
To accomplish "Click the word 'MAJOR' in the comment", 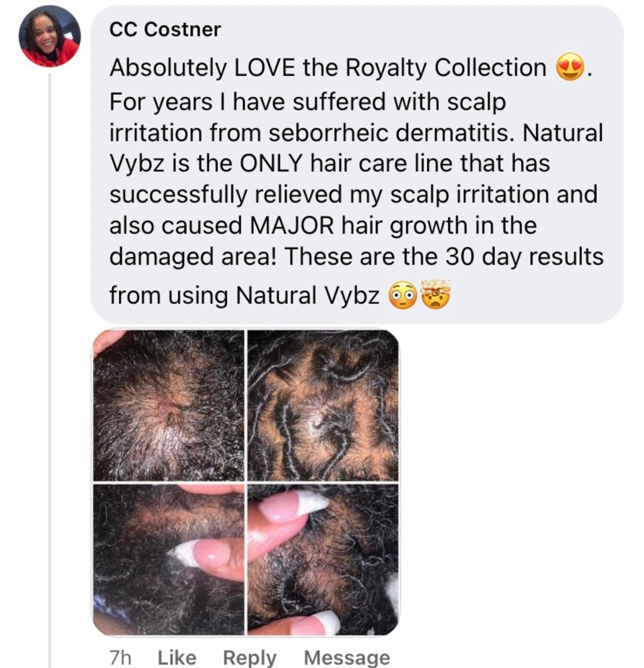I will click(291, 226).
